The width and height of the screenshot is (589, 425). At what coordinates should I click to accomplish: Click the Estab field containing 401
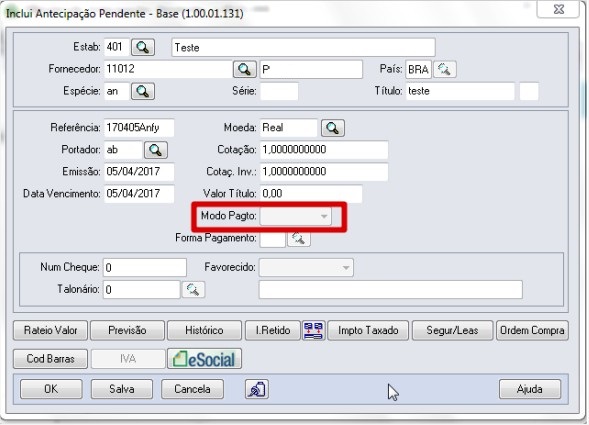click(116, 47)
